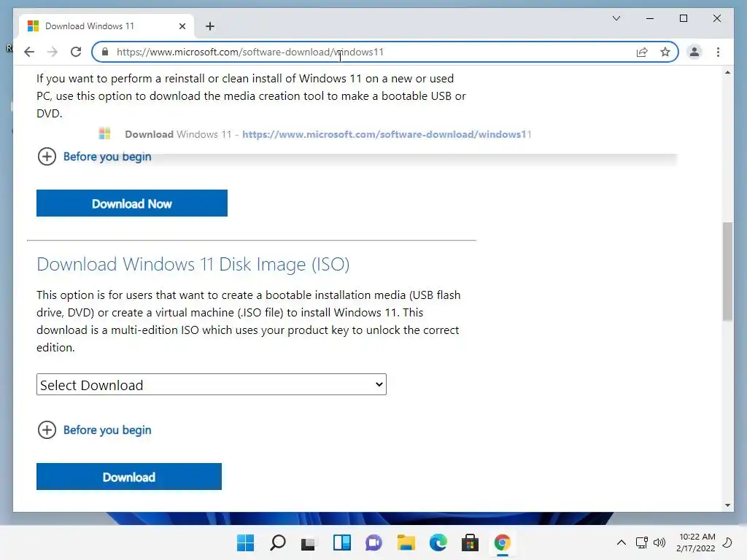Open a new tab with the plus button
This screenshot has width=747, height=560.
pos(209,26)
